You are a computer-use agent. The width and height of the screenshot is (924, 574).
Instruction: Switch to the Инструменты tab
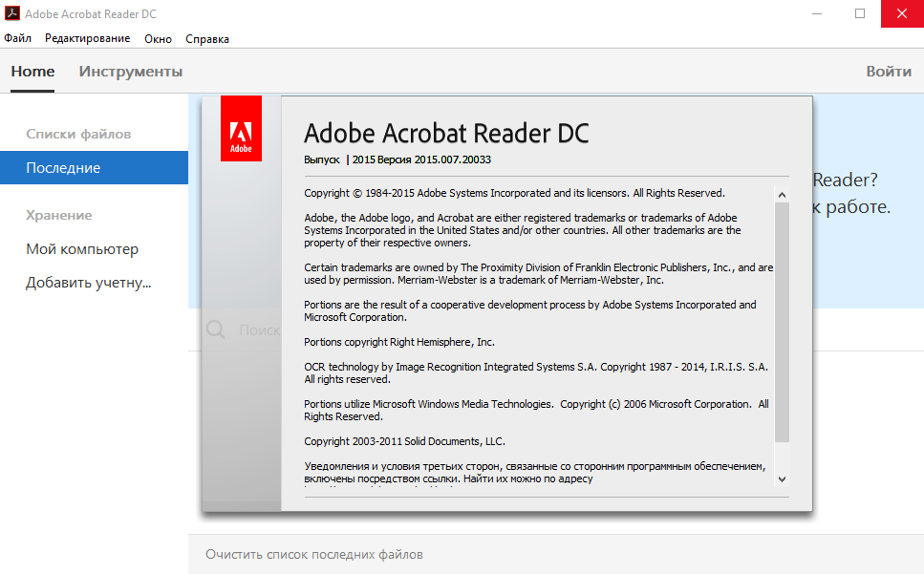pyautogui.click(x=131, y=72)
